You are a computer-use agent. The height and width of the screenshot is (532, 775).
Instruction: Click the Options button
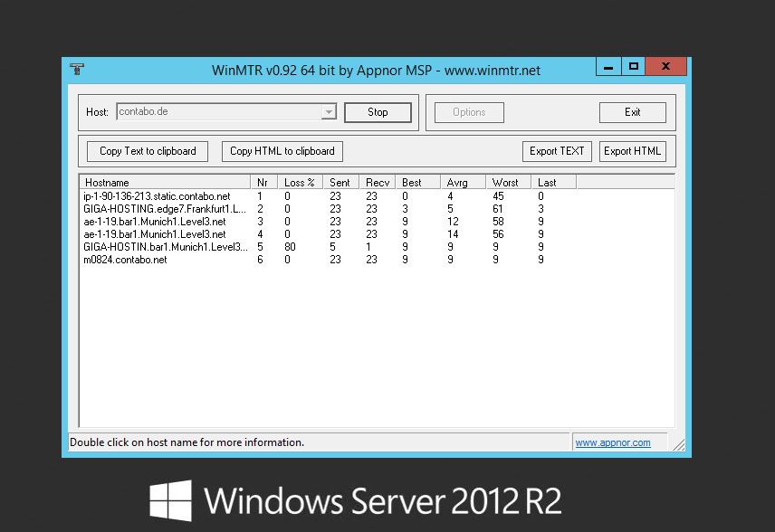469,112
